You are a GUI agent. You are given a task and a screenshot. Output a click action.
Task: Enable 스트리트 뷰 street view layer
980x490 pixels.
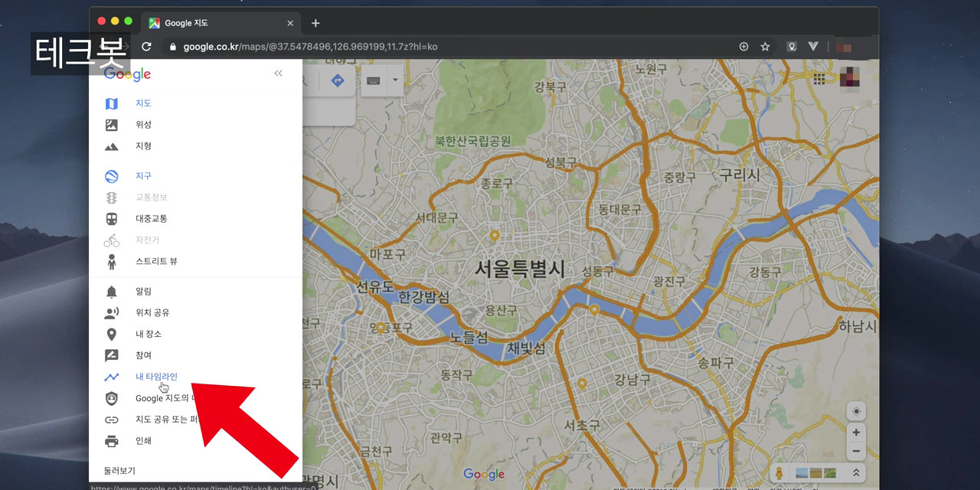156,262
